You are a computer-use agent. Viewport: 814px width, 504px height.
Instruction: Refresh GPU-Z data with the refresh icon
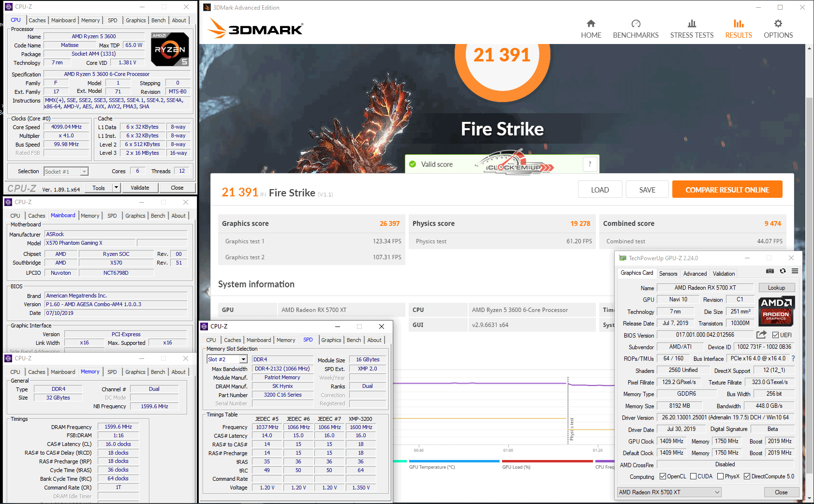click(783, 271)
